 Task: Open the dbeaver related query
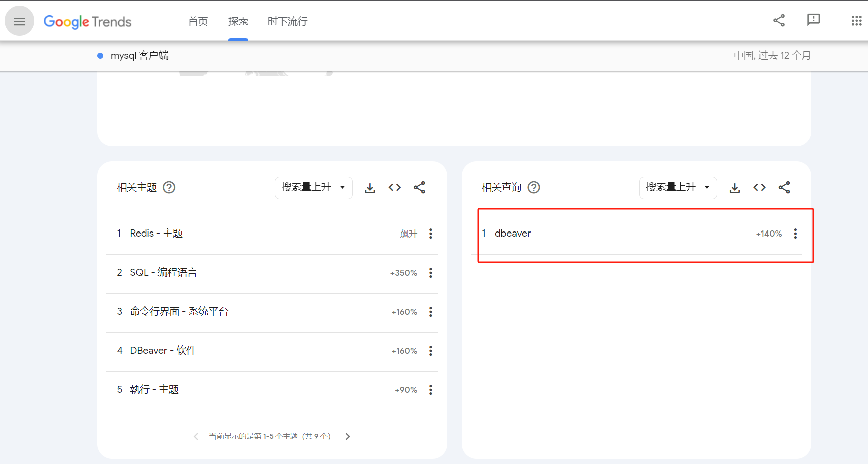click(512, 234)
